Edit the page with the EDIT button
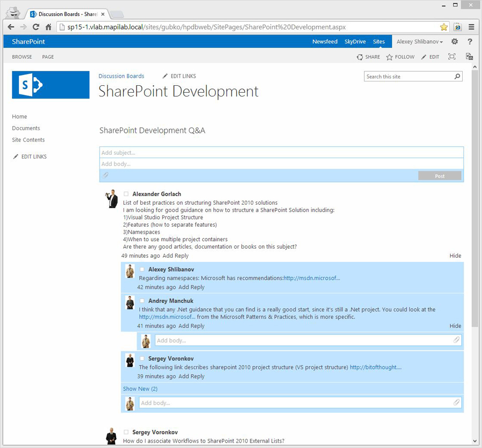 [430, 57]
